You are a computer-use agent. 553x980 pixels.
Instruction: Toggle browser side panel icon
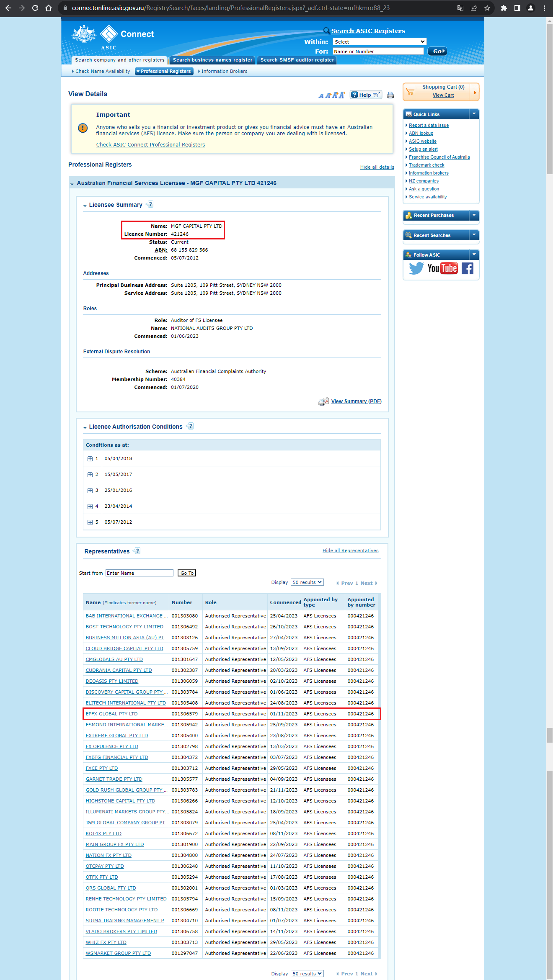click(517, 8)
